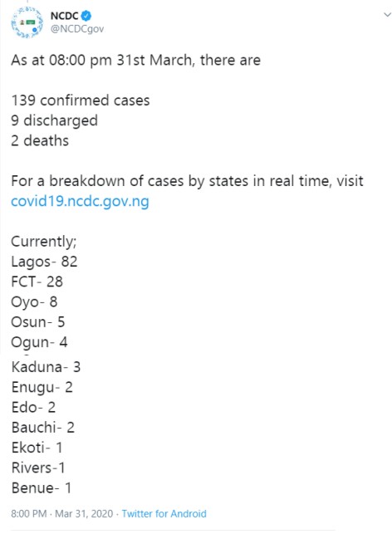The width and height of the screenshot is (392, 534).
Task: Expand the tweet options chevron menu
Action: tap(387, 15)
